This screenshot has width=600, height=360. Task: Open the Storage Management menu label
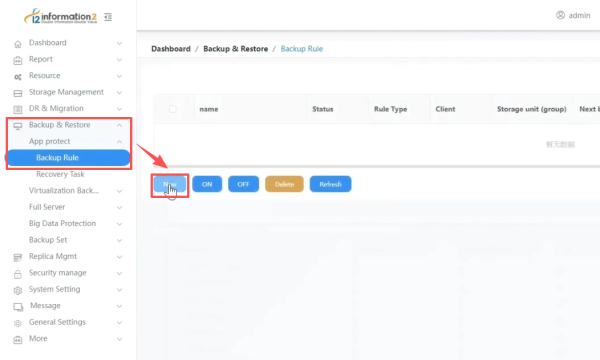click(x=66, y=92)
